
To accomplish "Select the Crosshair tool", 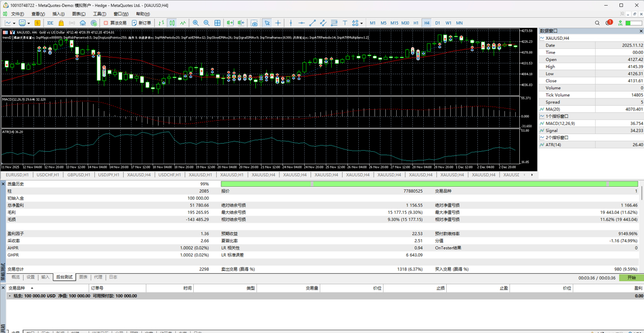I will 278,23.
